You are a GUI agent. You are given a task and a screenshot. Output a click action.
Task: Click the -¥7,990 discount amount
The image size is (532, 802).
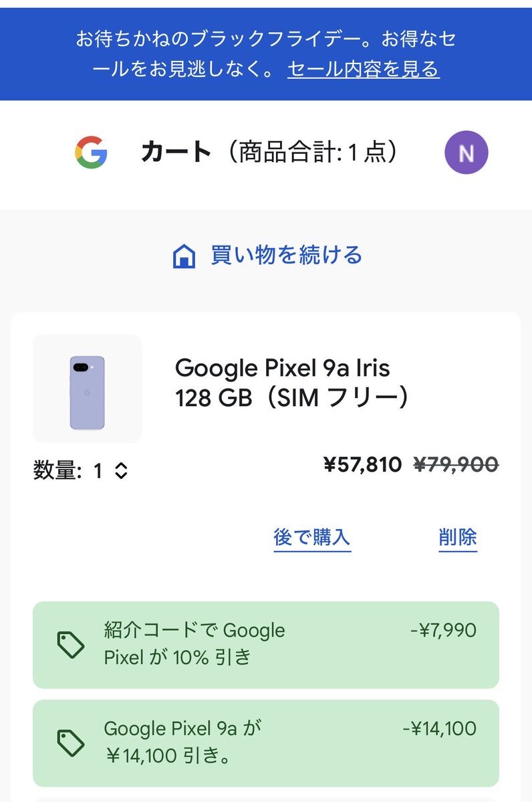click(x=443, y=630)
